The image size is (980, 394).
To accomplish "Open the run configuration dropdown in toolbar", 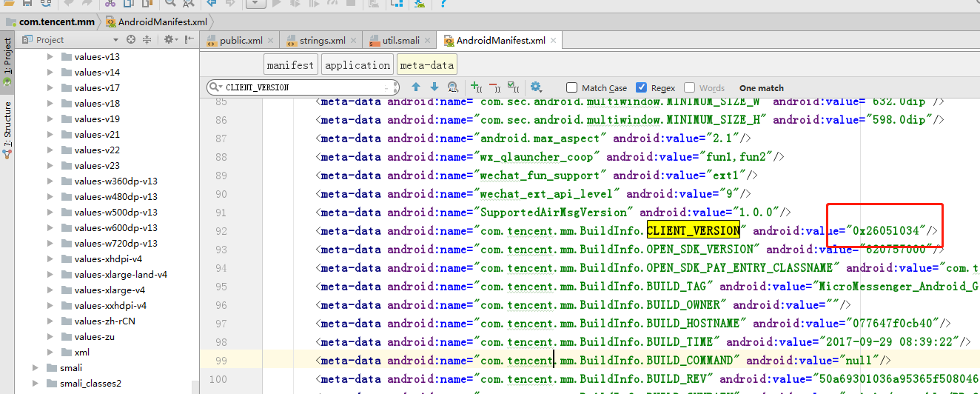I will 255,4.
